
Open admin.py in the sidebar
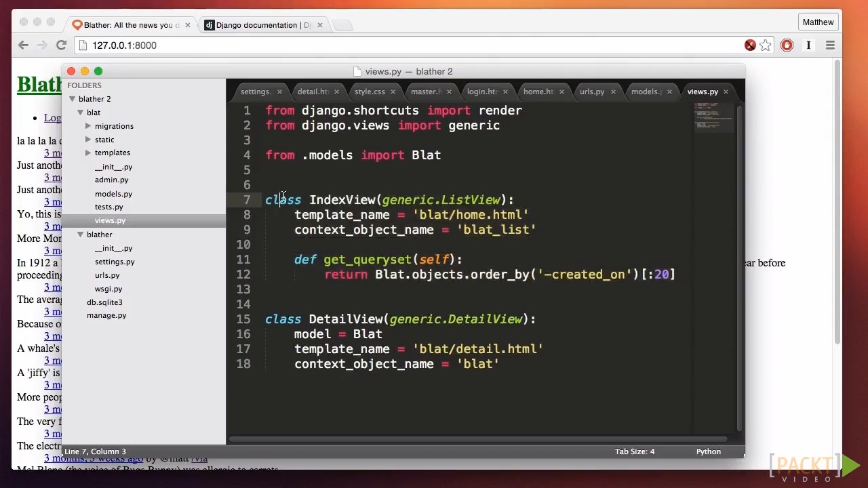(111, 180)
